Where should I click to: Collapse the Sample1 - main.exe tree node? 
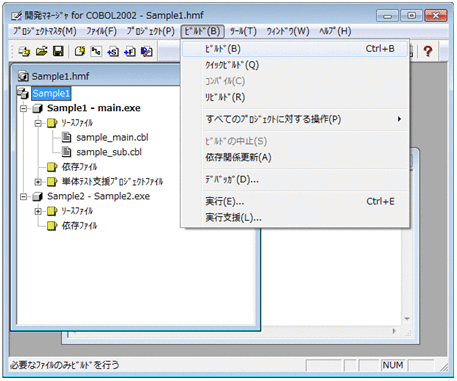23,108
